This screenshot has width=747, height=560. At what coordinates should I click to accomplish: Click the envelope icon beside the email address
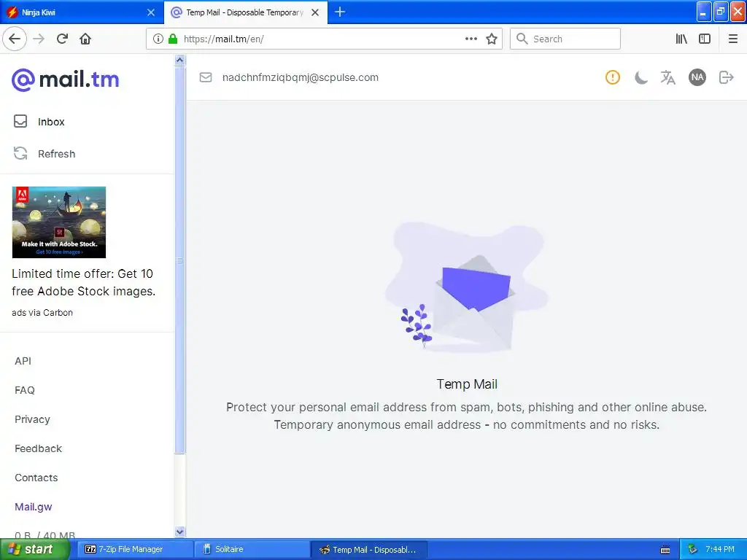[205, 77]
